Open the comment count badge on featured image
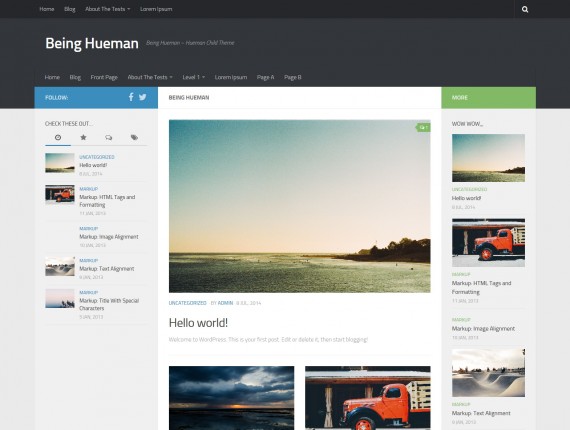 coord(423,128)
